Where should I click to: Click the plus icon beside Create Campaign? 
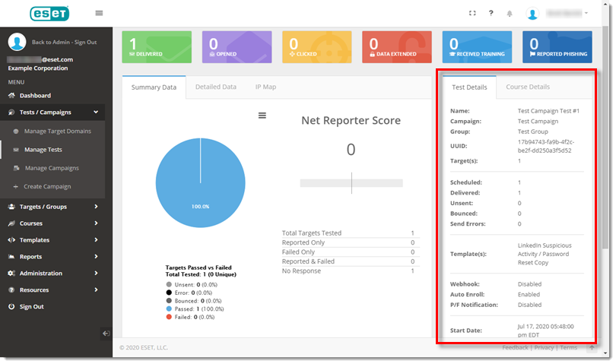pyautogui.click(x=16, y=186)
